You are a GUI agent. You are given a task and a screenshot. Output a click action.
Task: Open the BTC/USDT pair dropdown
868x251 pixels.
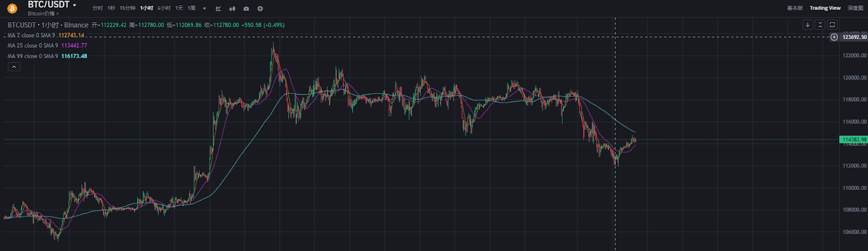(74, 5)
